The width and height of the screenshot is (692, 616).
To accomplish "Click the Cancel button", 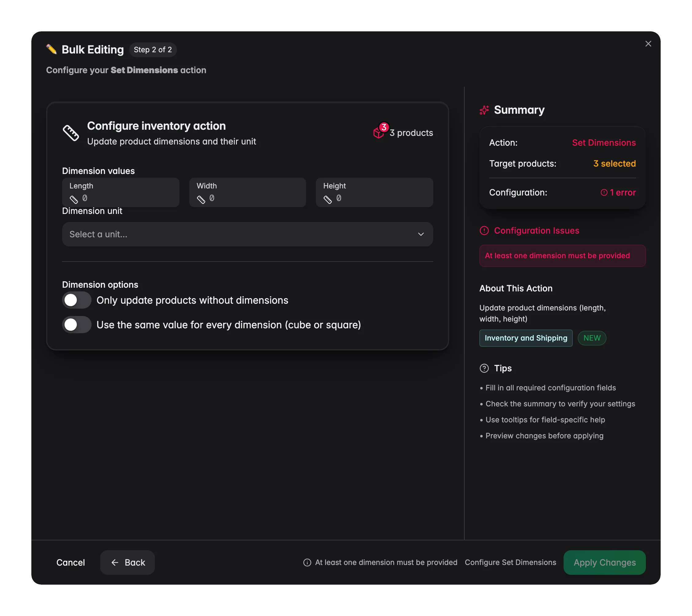I will 70,563.
